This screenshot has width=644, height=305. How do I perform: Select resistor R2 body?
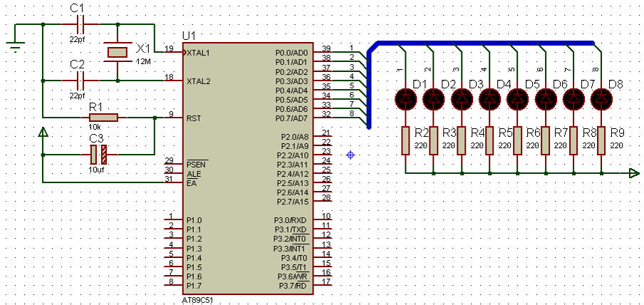click(x=405, y=140)
